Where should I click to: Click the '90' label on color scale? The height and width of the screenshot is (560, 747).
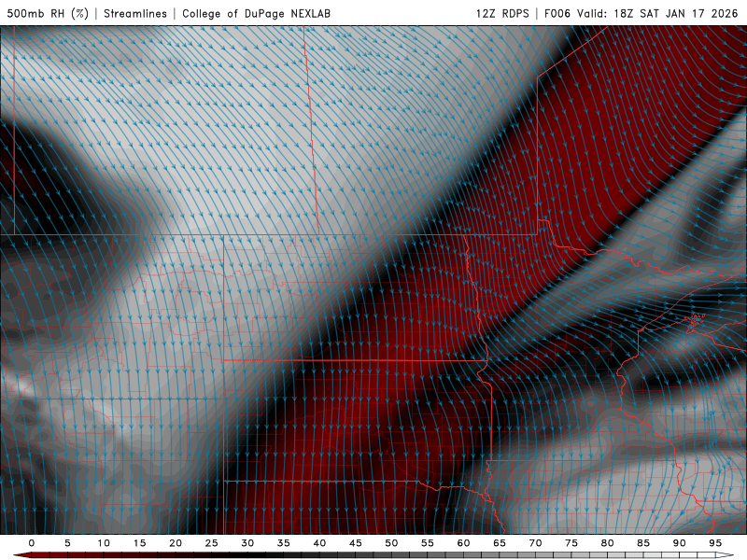coord(679,543)
